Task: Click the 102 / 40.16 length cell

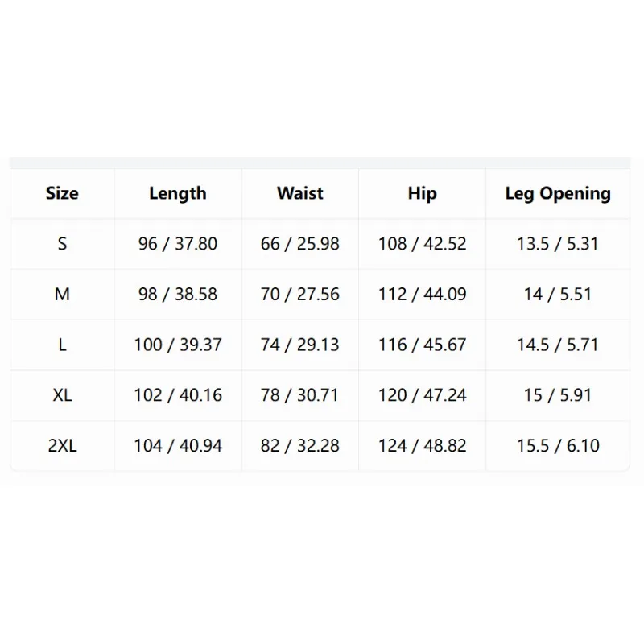Action: 178,395
